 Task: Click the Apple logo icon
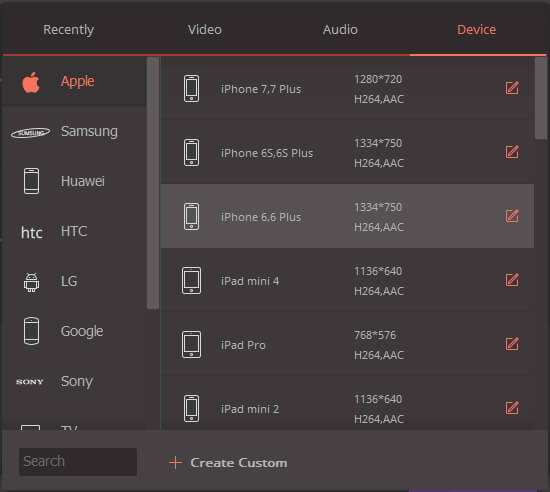(31, 82)
